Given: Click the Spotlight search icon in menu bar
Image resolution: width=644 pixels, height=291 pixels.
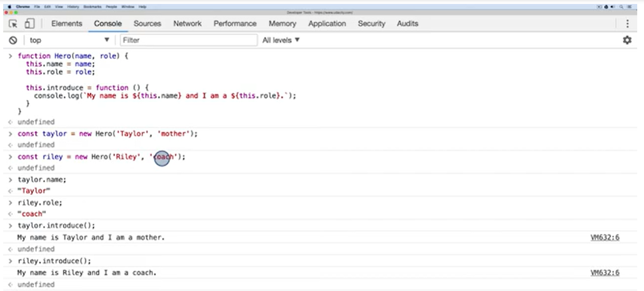Looking at the screenshot, I should coord(622,7).
